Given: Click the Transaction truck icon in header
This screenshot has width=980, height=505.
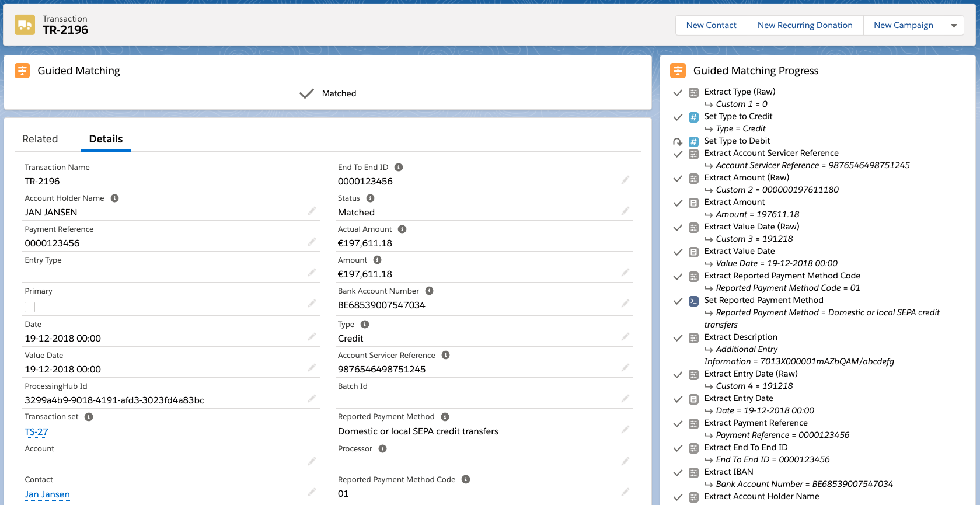Looking at the screenshot, I should 25,25.
